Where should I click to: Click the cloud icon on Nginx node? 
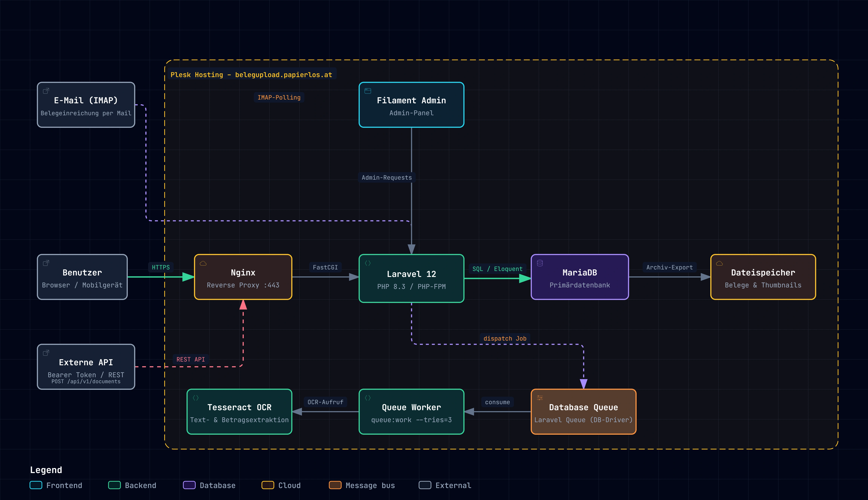(x=203, y=263)
